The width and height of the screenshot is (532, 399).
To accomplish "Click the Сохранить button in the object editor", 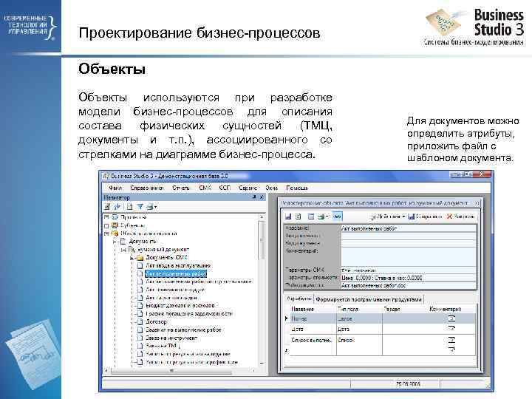I will (x=425, y=216).
